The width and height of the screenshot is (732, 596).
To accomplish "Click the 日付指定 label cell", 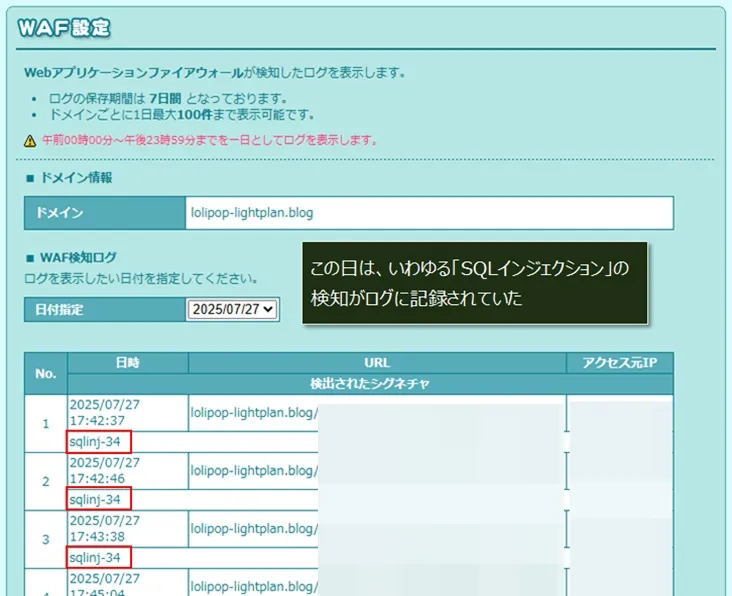I will coord(105,309).
